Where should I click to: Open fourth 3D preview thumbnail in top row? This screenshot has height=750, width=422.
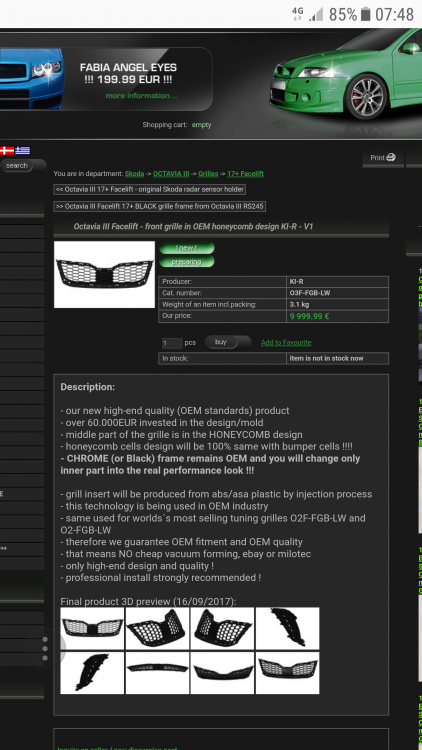point(288,628)
